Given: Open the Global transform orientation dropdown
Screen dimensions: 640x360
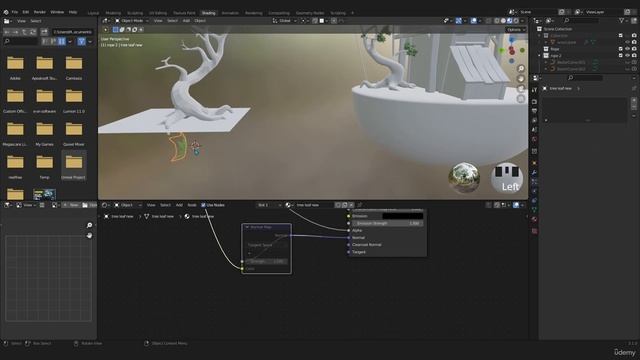Looking at the screenshot, I should tap(284, 20).
